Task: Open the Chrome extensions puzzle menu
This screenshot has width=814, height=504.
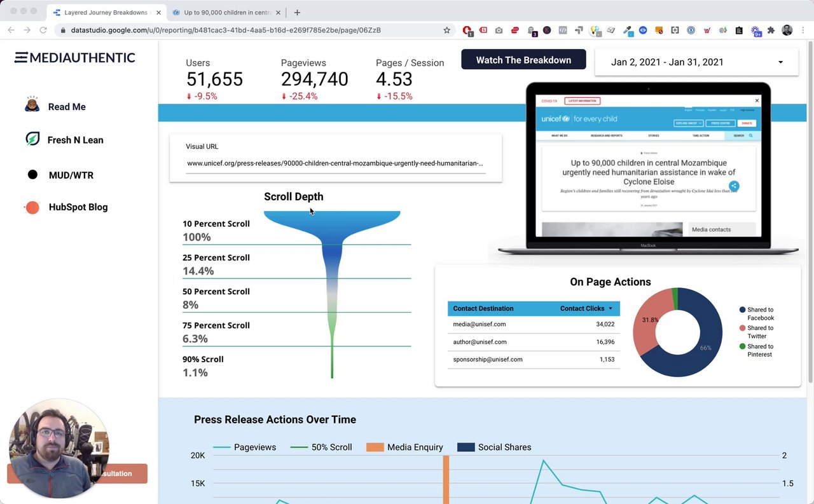Action: coord(771,30)
